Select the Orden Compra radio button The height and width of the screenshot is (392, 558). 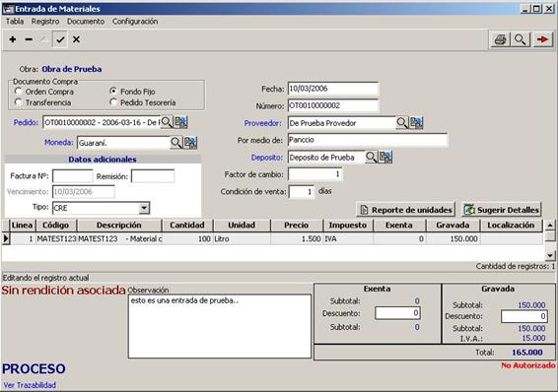[x=19, y=92]
